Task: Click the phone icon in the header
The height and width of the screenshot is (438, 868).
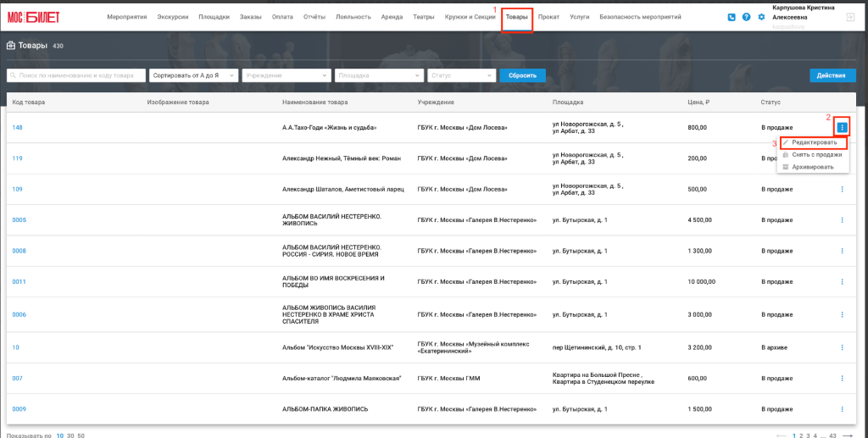Action: (x=732, y=17)
